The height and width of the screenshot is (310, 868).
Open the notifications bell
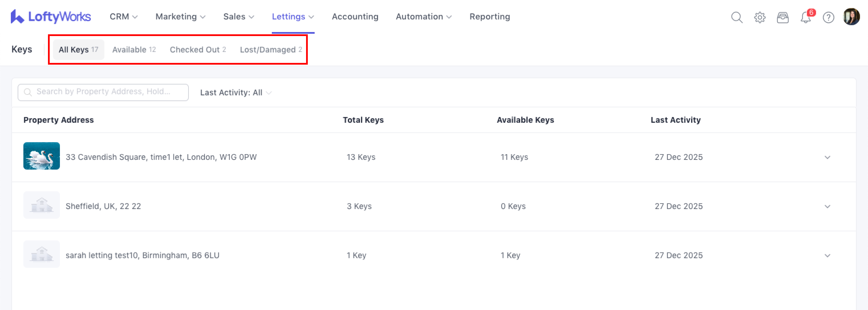pos(805,17)
